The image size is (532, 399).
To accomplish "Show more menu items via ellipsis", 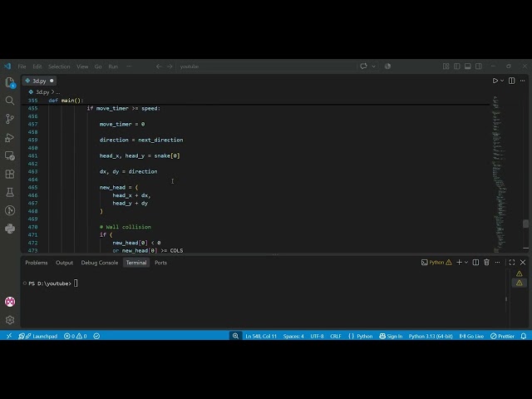I will click(129, 66).
